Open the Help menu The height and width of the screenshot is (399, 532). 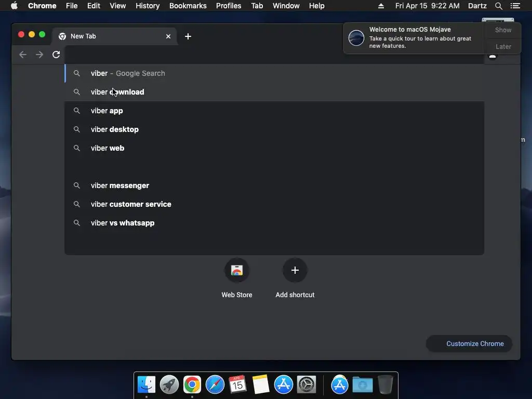click(316, 6)
